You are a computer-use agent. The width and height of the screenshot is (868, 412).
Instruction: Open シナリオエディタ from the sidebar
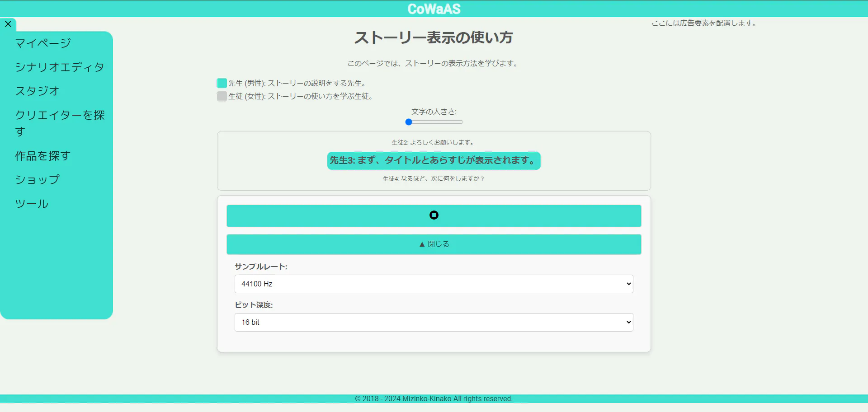pos(60,67)
